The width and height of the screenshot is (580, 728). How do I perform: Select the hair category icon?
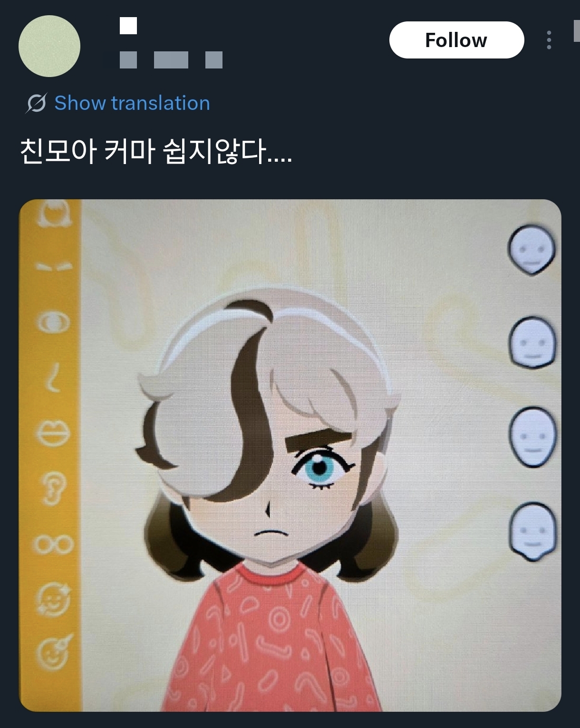(53, 215)
